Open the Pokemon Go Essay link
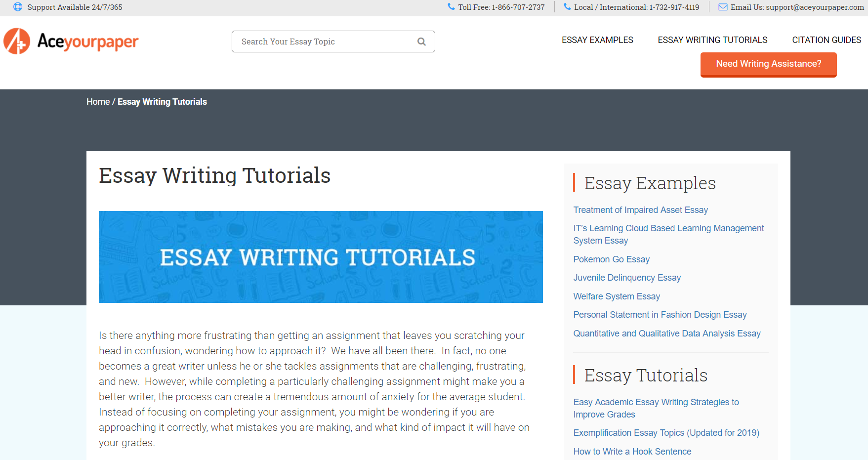Viewport: 868px width, 460px height. [611, 259]
